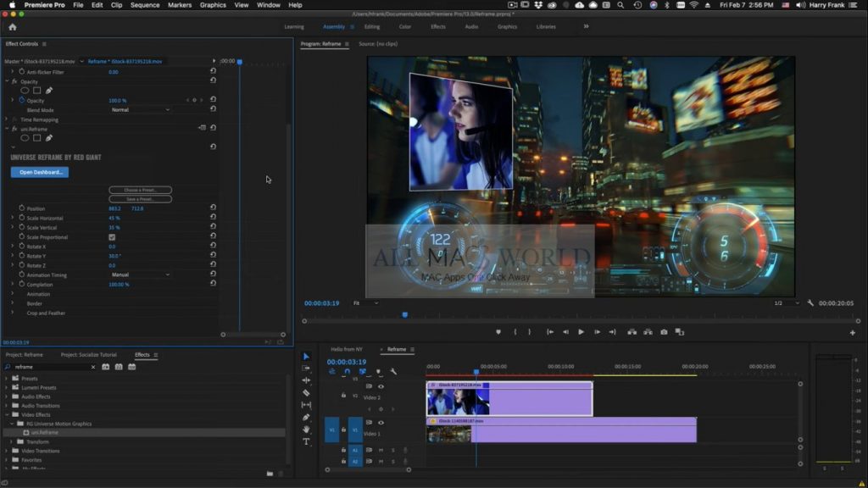This screenshot has width=868, height=488.
Task: Play the sequence in the Program monitor
Action: (581, 332)
